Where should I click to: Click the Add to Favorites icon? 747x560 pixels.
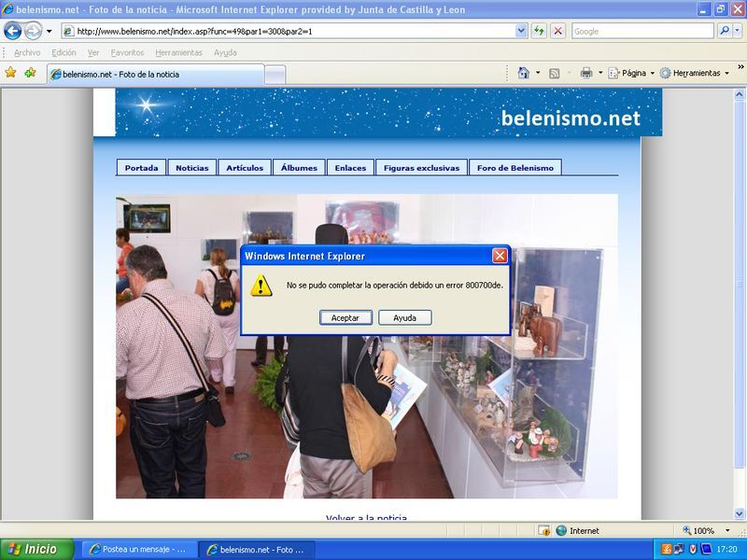pyautogui.click(x=31, y=73)
